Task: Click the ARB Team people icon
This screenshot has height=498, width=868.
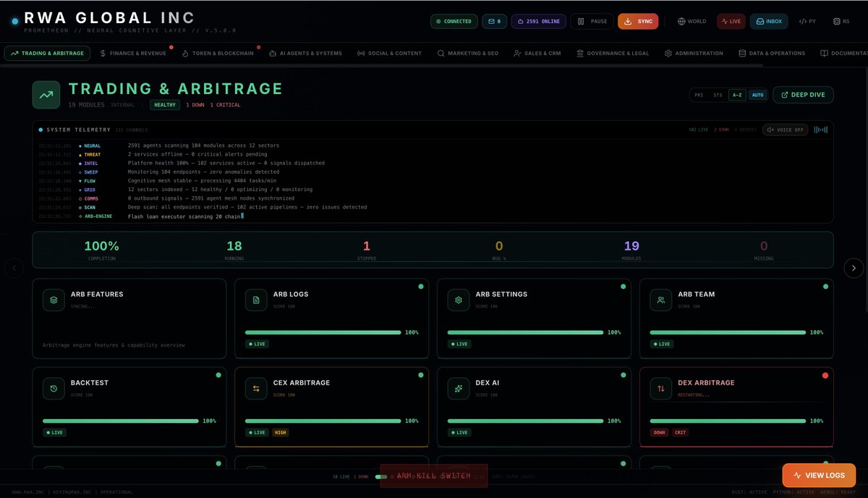Action: tap(661, 300)
